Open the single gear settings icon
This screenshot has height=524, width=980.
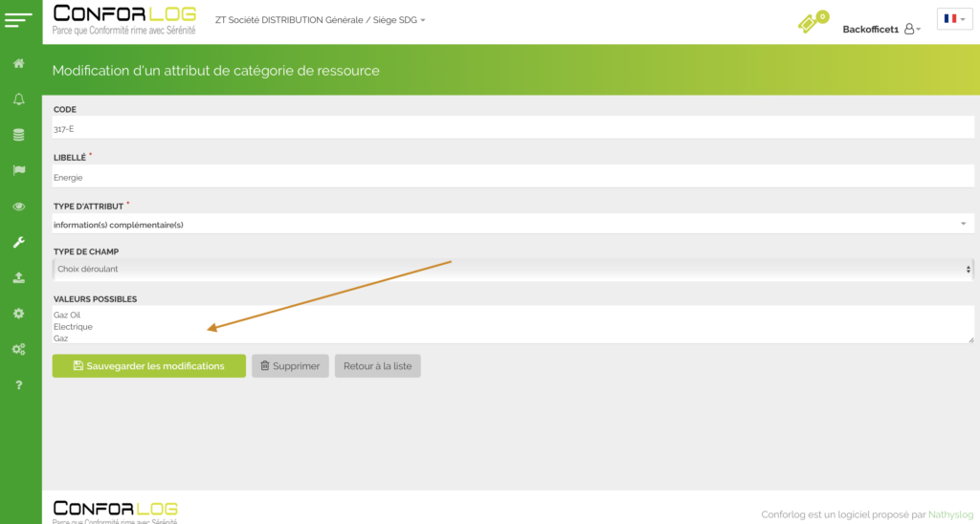click(18, 314)
